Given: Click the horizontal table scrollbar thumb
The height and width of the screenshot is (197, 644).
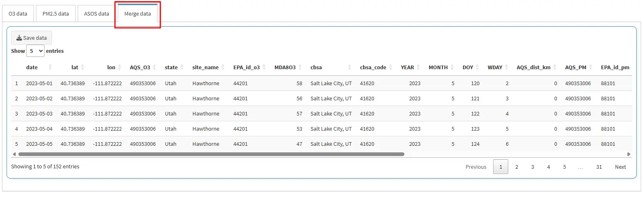Looking at the screenshot, I should [x=211, y=154].
